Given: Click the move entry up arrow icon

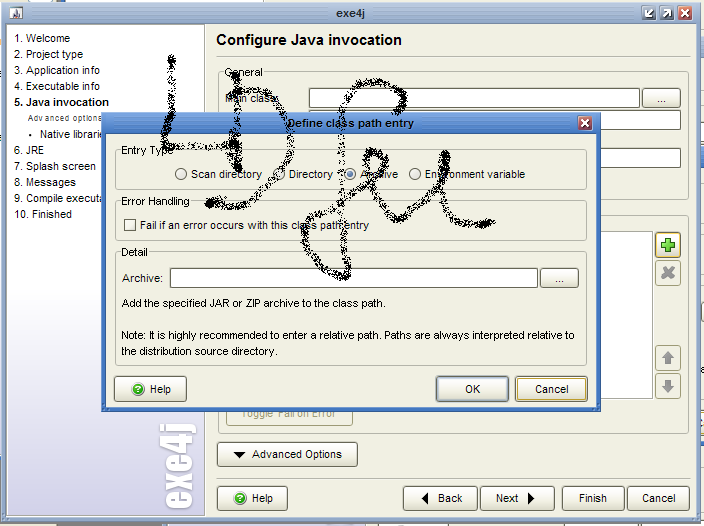Looking at the screenshot, I should [668, 358].
